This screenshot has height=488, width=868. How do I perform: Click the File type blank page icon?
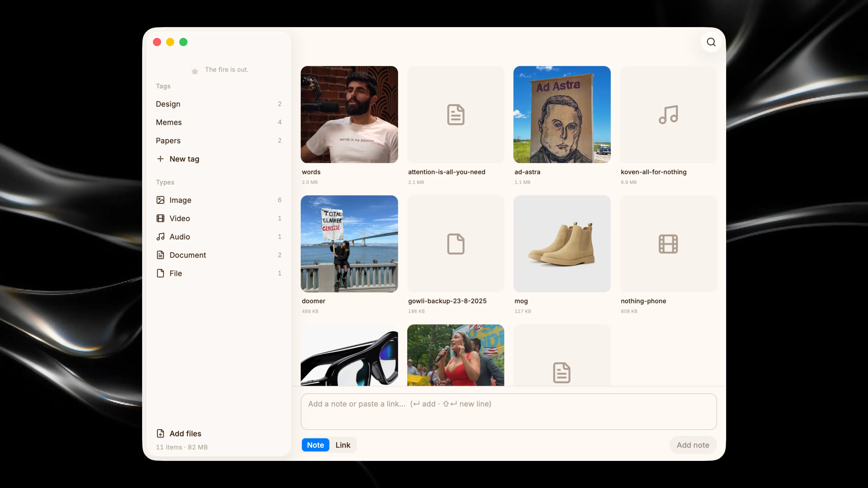pyautogui.click(x=160, y=273)
